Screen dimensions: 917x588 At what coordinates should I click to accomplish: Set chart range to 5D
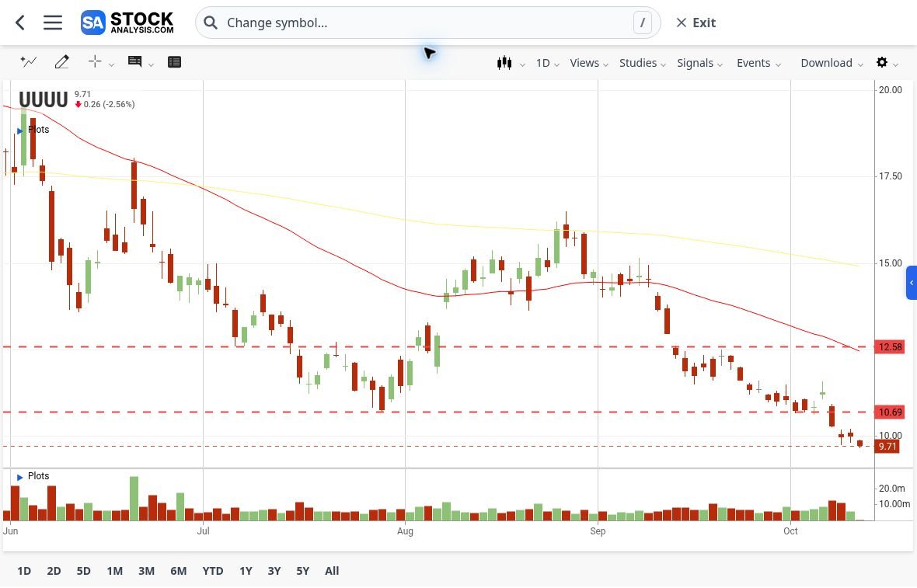(x=84, y=571)
